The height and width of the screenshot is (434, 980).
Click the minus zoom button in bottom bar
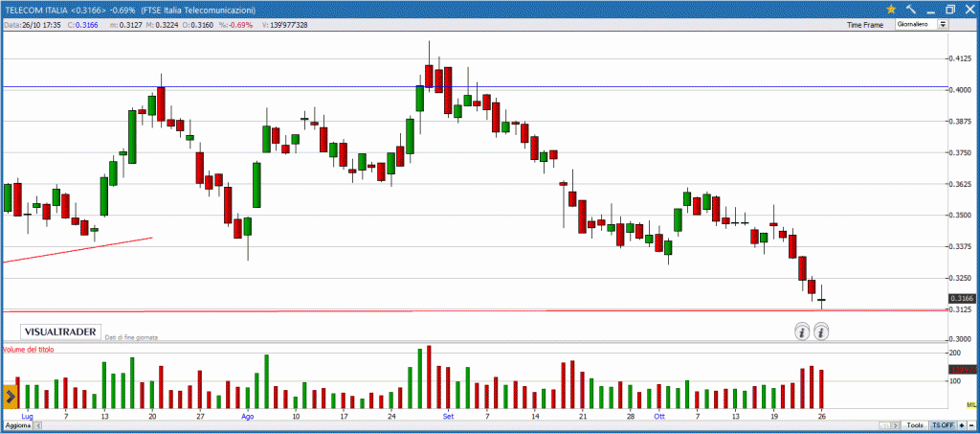pos(969,424)
